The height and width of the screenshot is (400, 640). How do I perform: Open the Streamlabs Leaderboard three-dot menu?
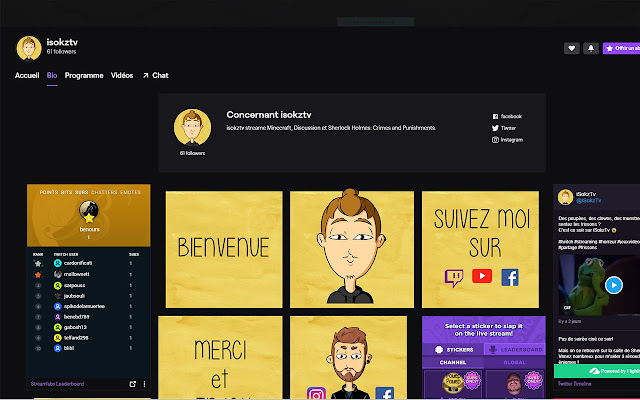(x=144, y=384)
